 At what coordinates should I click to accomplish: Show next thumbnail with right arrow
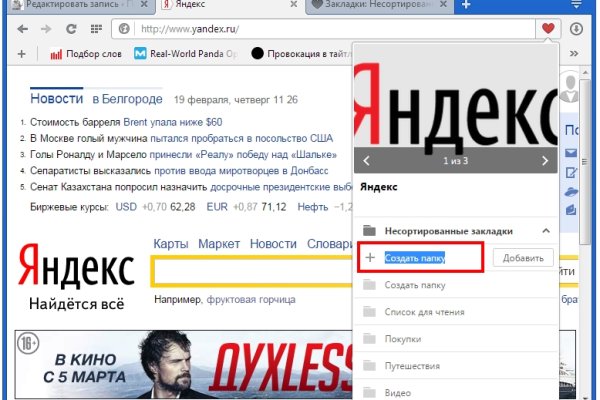[544, 160]
